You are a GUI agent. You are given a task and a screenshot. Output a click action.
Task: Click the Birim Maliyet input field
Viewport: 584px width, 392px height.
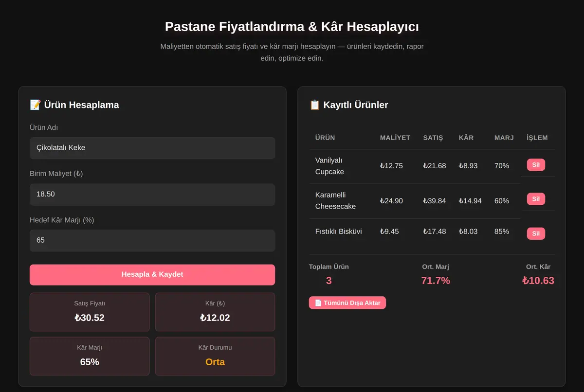152,194
